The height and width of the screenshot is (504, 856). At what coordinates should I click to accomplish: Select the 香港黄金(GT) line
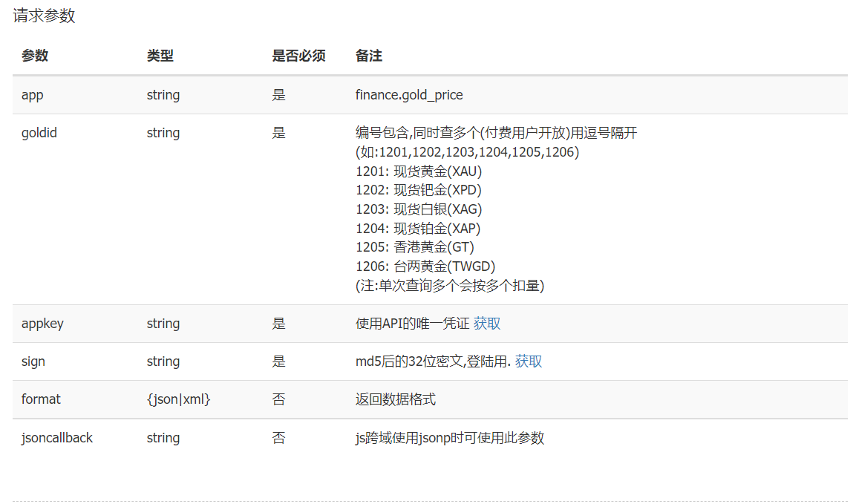pyautogui.click(x=414, y=246)
